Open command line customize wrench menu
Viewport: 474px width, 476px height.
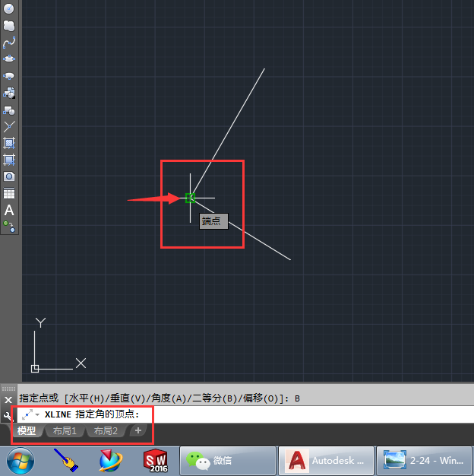point(8,416)
